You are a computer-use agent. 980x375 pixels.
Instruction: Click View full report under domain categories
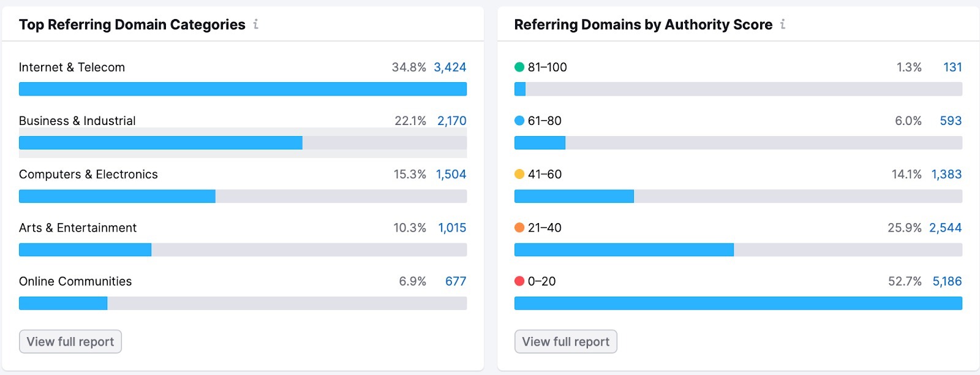pos(70,341)
